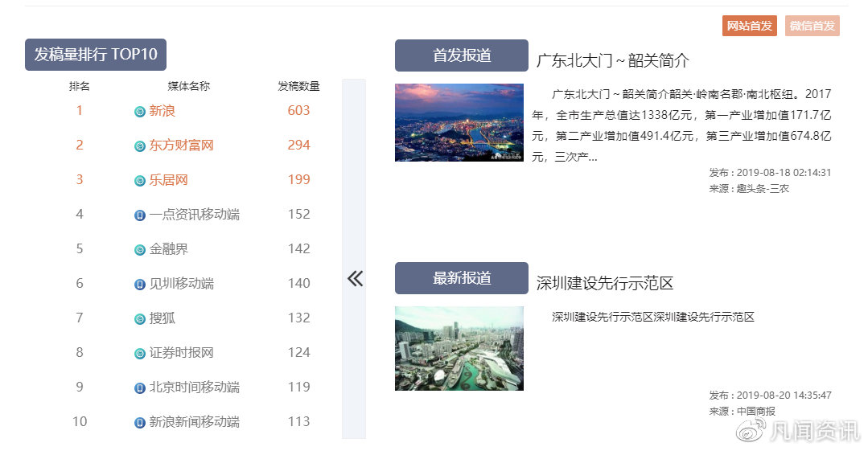Click the mobile icon beside 北京时间移动端

pyautogui.click(x=140, y=388)
